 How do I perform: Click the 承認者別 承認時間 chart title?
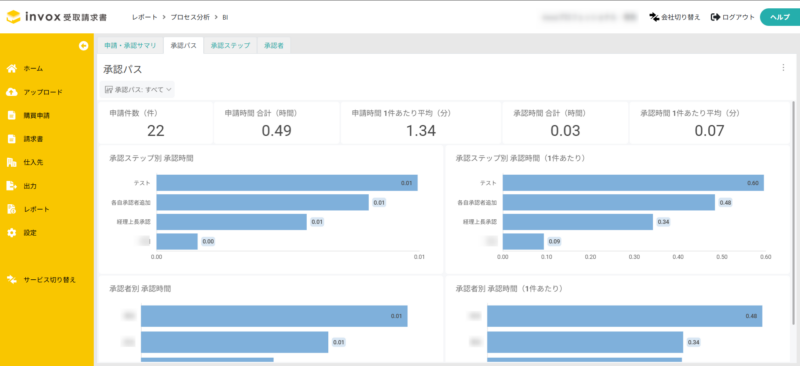140,288
